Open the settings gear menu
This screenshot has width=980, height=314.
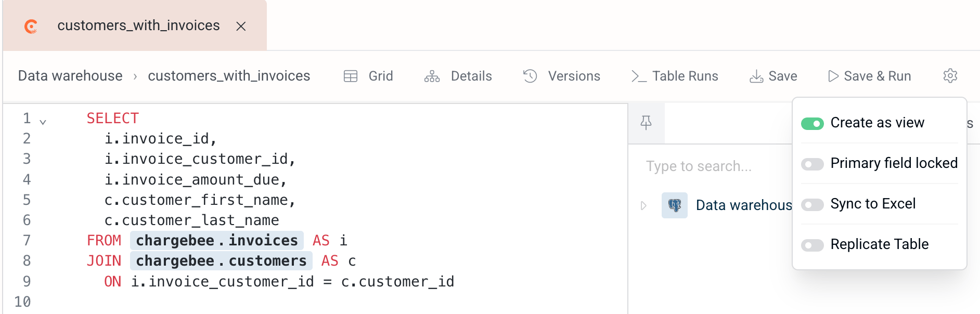pos(950,76)
